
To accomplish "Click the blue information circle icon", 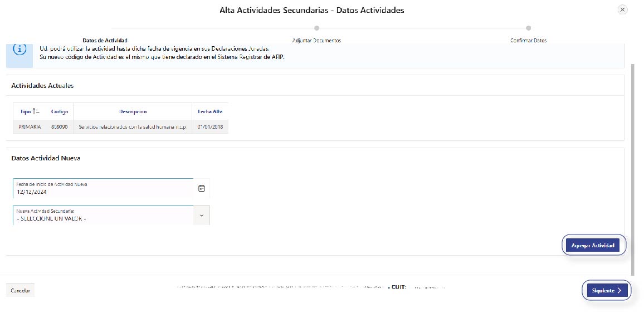I will click(x=19, y=49).
